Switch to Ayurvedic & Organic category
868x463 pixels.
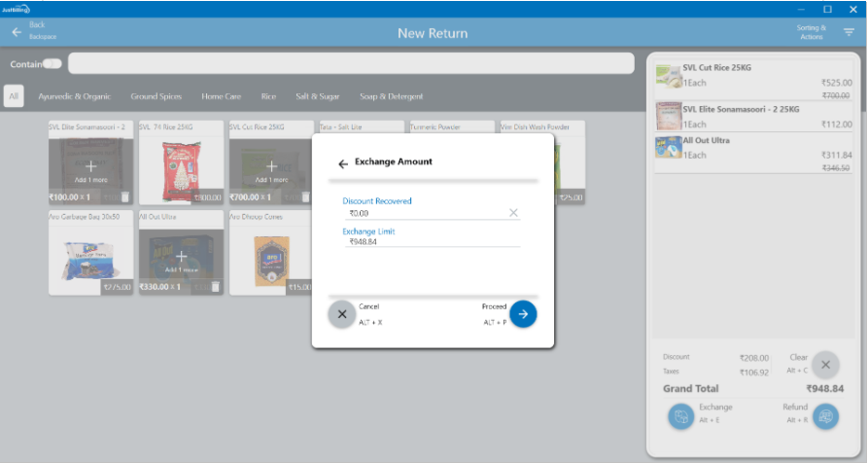[x=75, y=96]
